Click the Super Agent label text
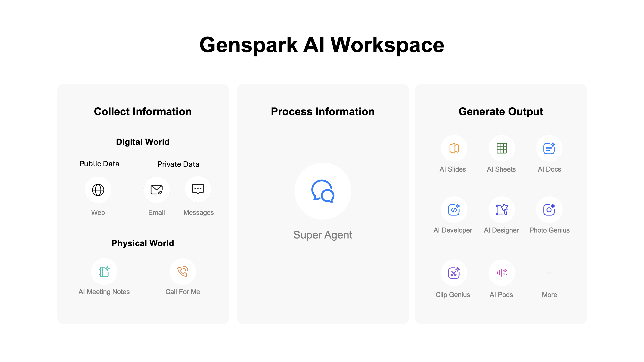This screenshot has height=362, width=644. click(x=323, y=234)
